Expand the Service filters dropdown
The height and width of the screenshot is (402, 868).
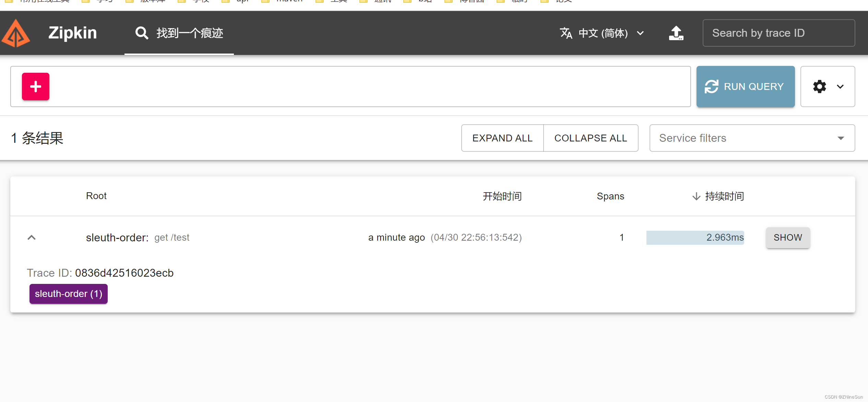tap(841, 138)
